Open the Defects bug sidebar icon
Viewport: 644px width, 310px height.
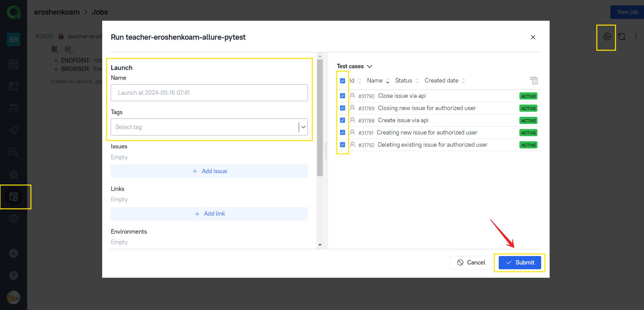(14, 175)
